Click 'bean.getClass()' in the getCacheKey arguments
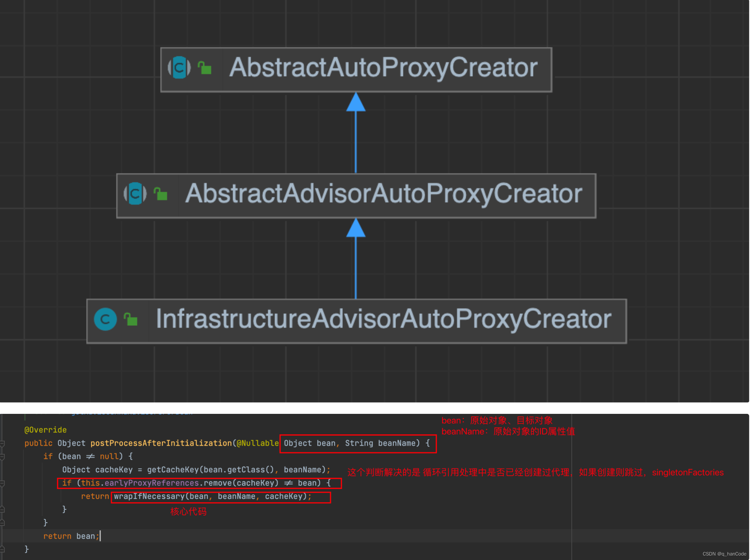This screenshot has width=752, height=560. (x=239, y=470)
